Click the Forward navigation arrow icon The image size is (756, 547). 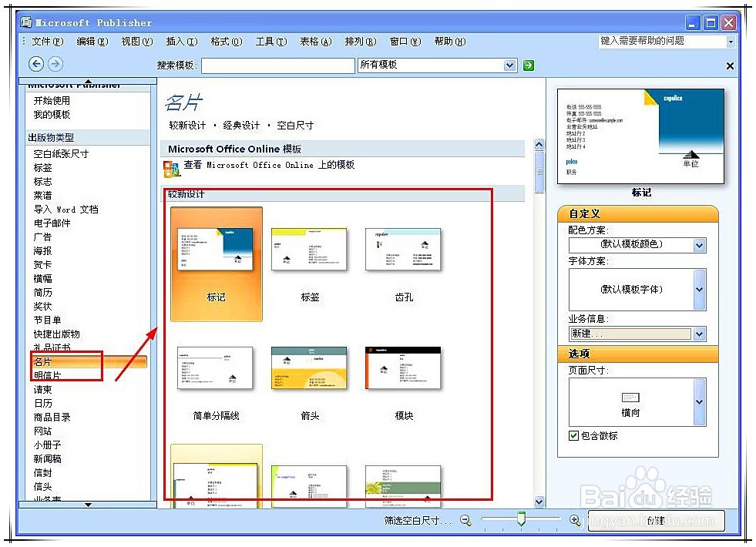coord(55,64)
